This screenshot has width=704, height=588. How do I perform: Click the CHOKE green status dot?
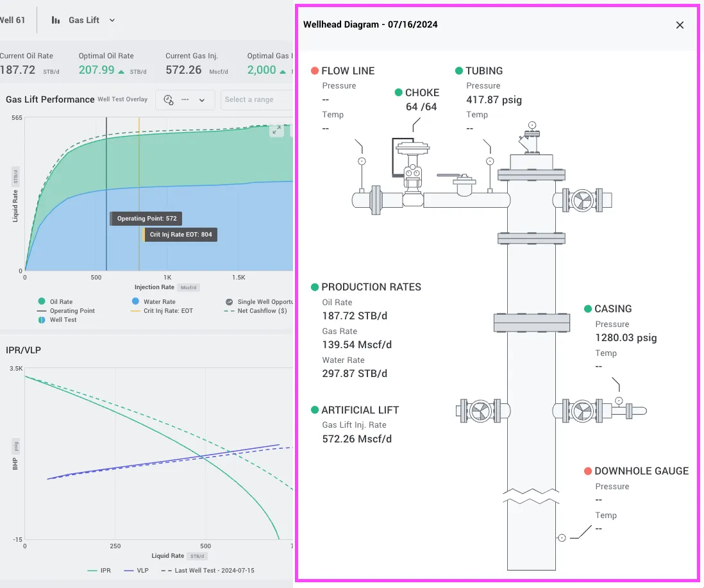click(398, 92)
